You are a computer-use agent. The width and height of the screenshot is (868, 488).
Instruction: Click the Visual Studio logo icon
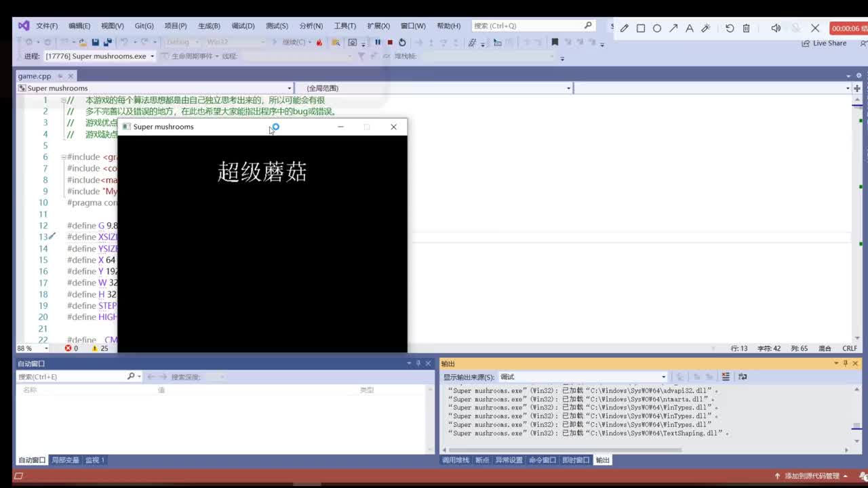24,26
